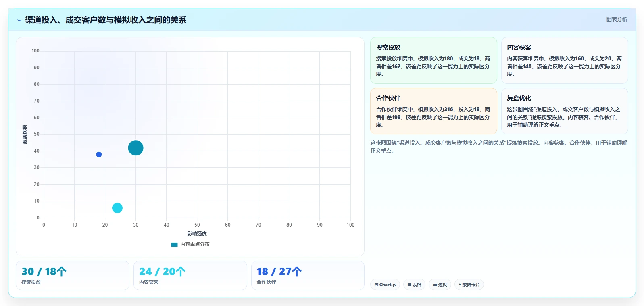Click the summary paragraph below the cards
This screenshot has height=306, width=644.
click(499, 147)
